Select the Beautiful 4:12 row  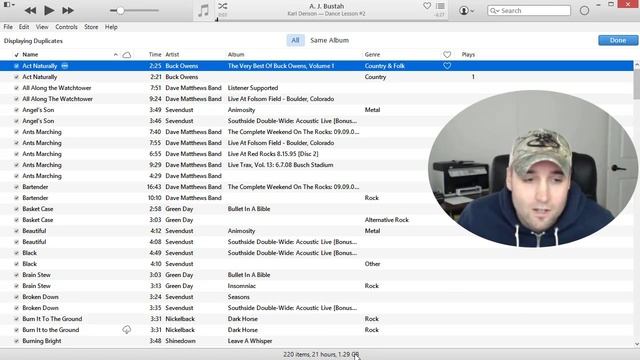coord(316,231)
